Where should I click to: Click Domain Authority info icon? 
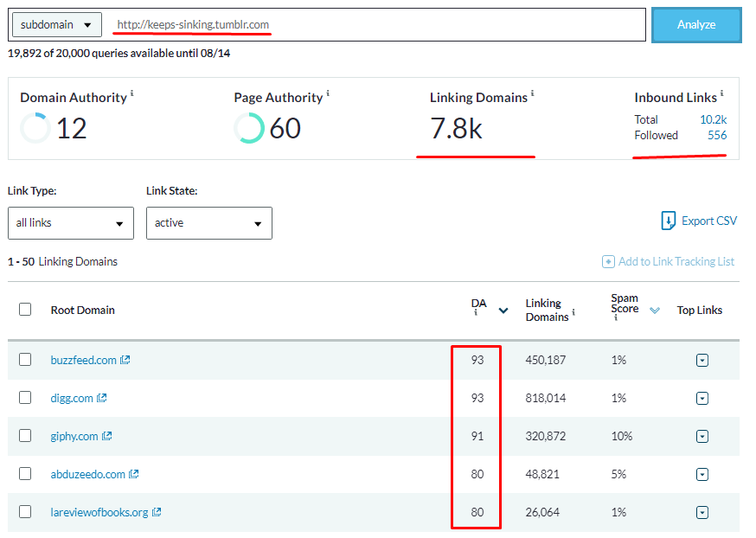132,93
